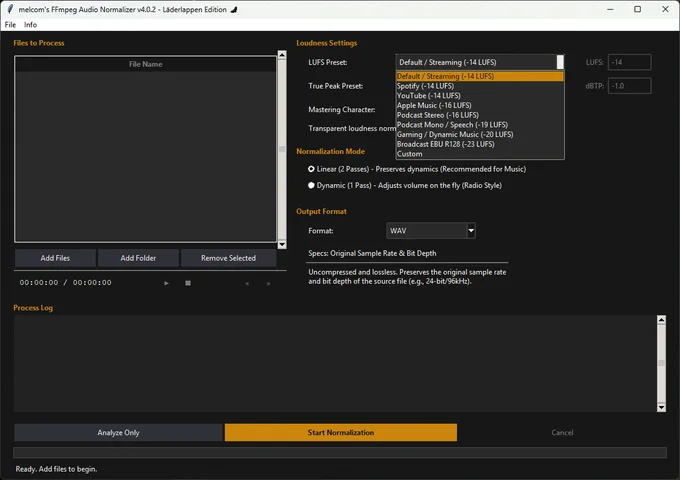Choose Spotify (-14 LUFS) preset

[x=480, y=86]
